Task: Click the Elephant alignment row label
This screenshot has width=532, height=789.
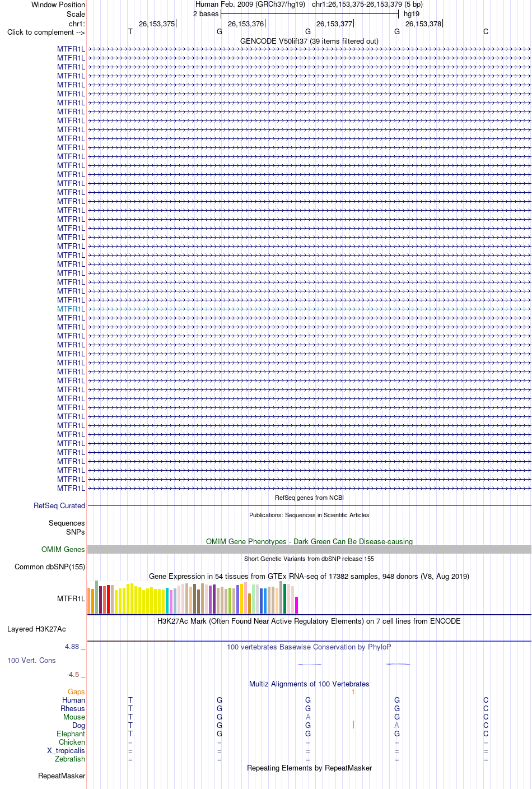Action: coord(71,734)
